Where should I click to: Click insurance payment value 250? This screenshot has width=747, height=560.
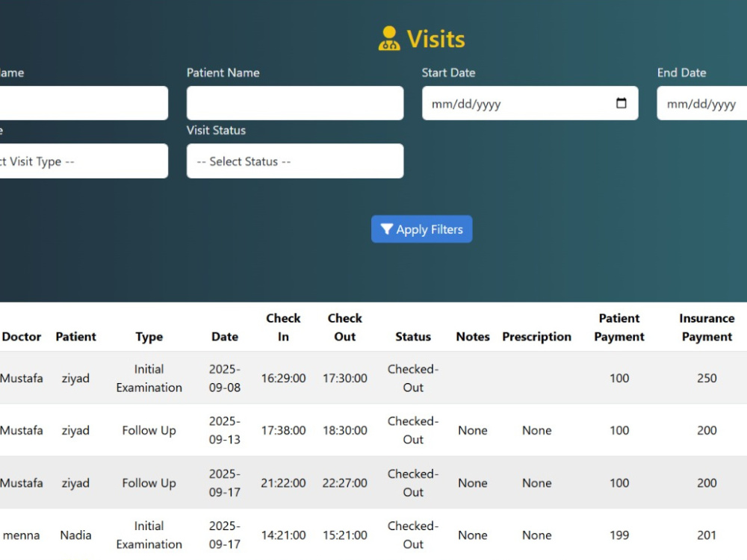click(707, 378)
